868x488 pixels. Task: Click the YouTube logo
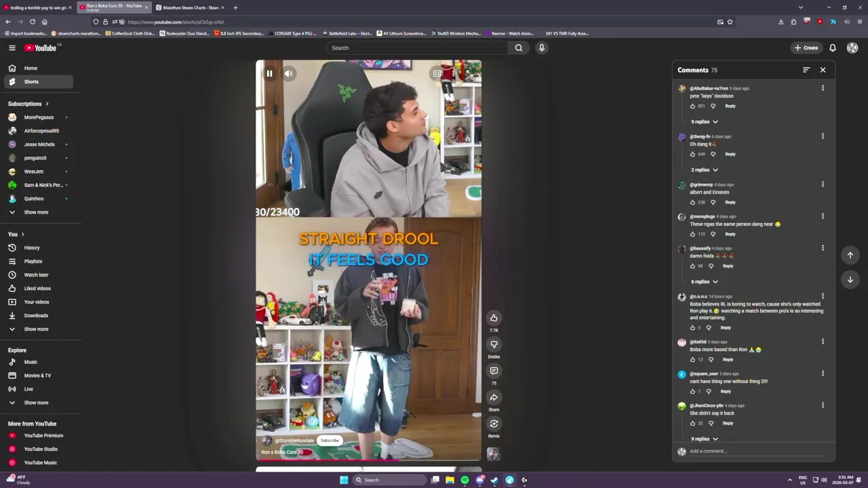coord(41,47)
